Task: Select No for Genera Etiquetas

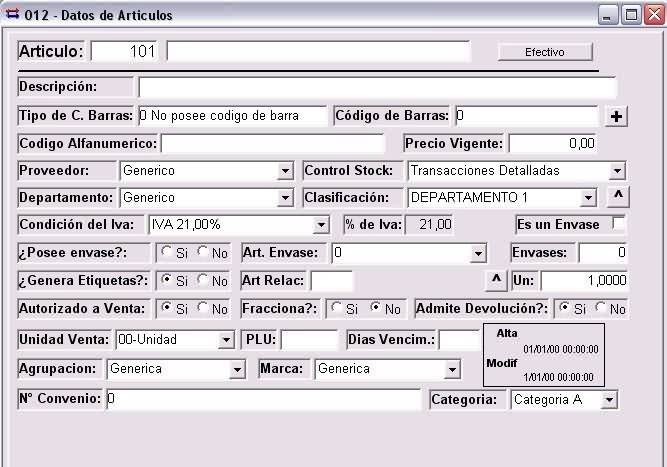Action: pos(203,281)
